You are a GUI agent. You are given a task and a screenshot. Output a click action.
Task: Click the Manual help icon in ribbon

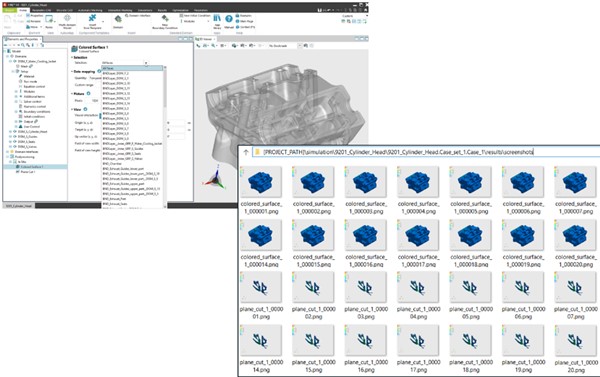coord(228,19)
